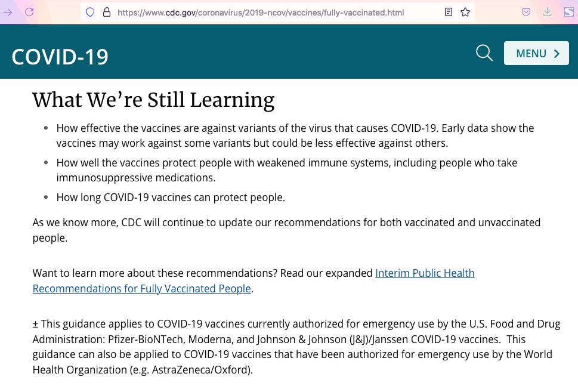View site security padlock info

(107, 12)
